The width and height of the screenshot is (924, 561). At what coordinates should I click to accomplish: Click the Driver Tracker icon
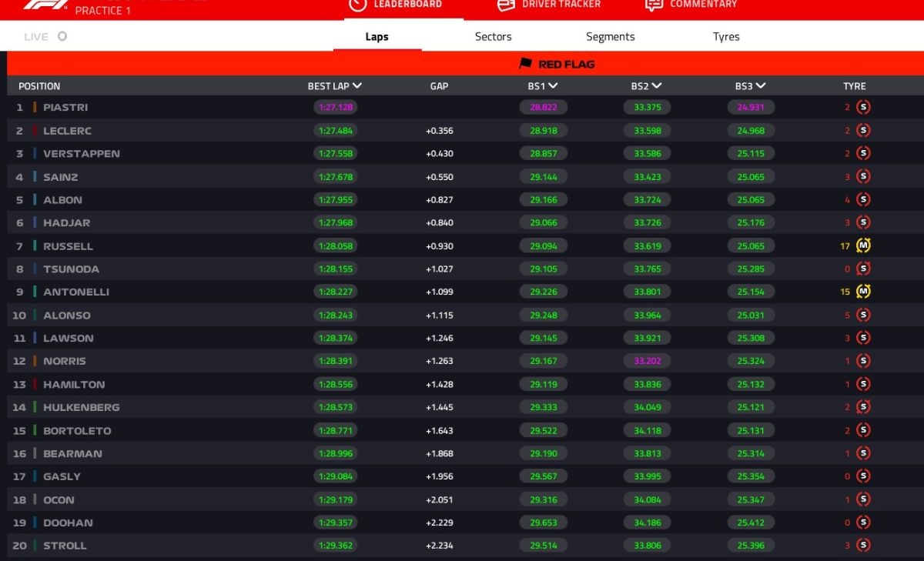[x=506, y=5]
